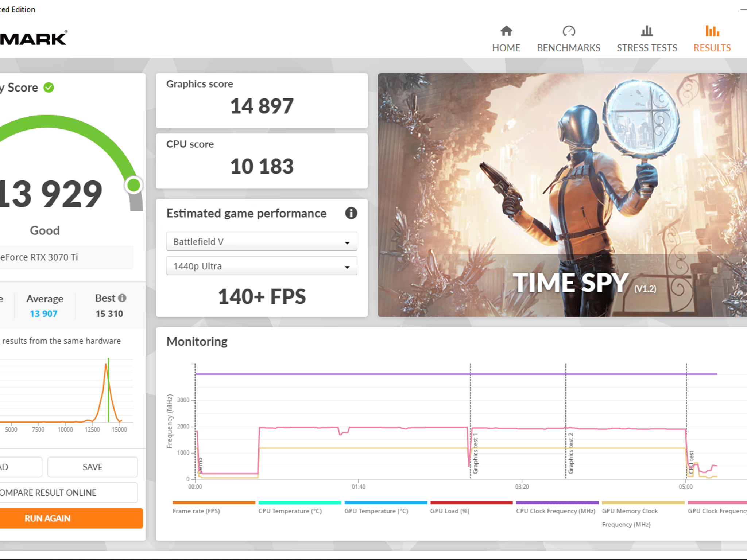
Task: Click the Time Spy hero image
Action: coord(562,195)
